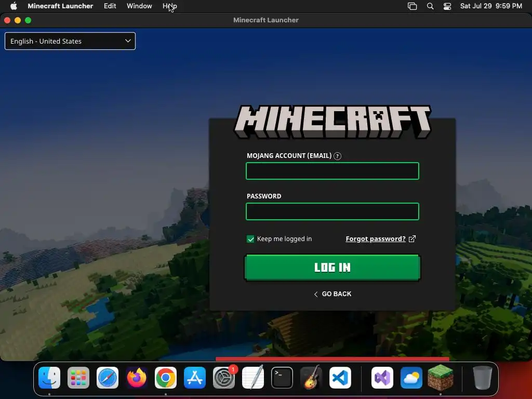Image resolution: width=532 pixels, height=399 pixels.
Task: Launch Google Chrome from the dock
Action: coord(166,378)
